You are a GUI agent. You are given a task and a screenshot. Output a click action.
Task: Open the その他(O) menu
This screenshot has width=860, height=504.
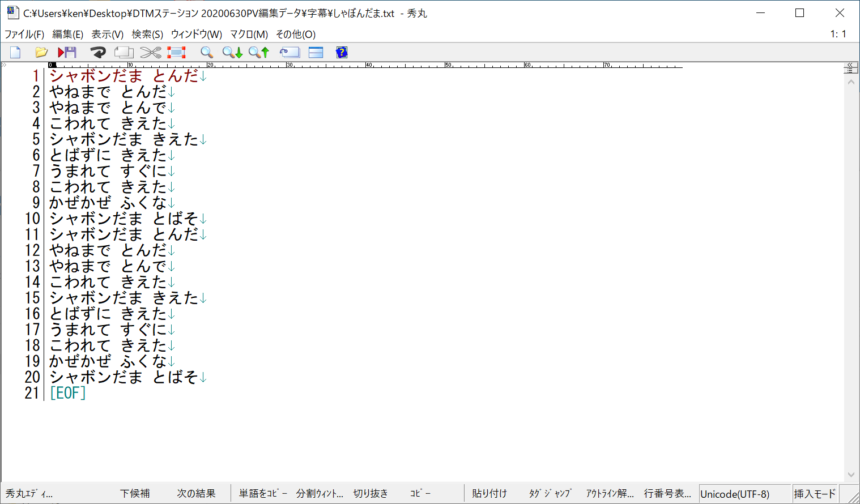[x=296, y=35]
